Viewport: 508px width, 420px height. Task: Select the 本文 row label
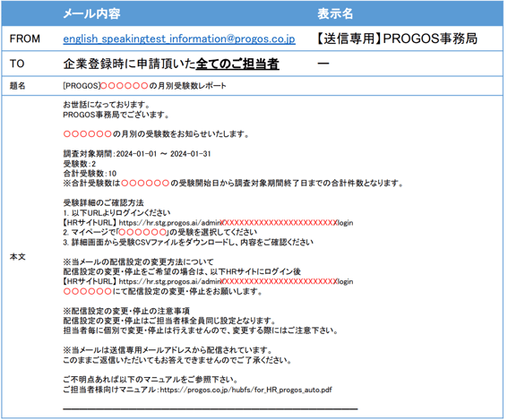[x=18, y=257]
